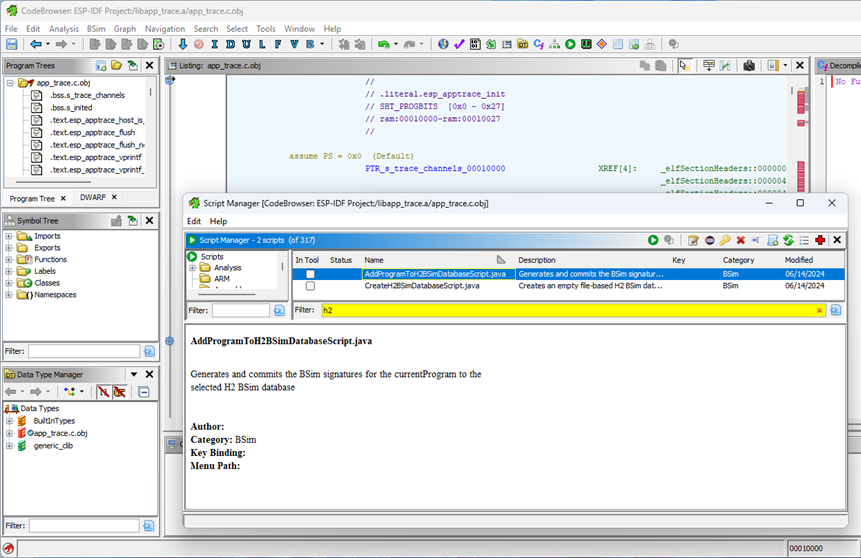Toggle the cursor mouse-hover icon in Listing toolbar

pos(684,66)
